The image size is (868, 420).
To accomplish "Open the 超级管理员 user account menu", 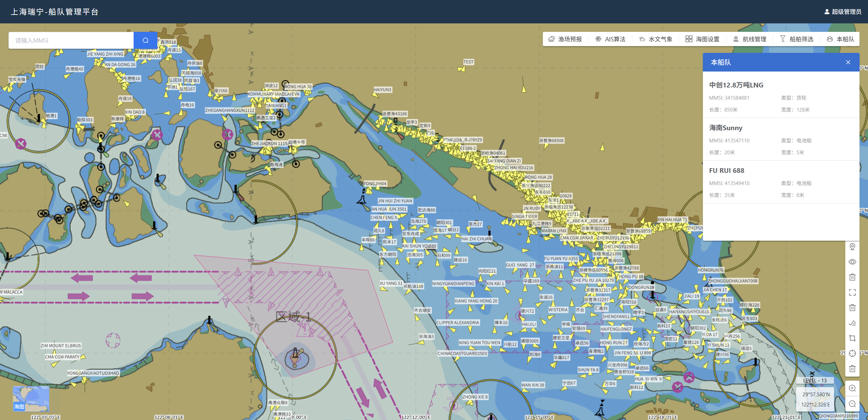I will pyautogui.click(x=843, y=12).
